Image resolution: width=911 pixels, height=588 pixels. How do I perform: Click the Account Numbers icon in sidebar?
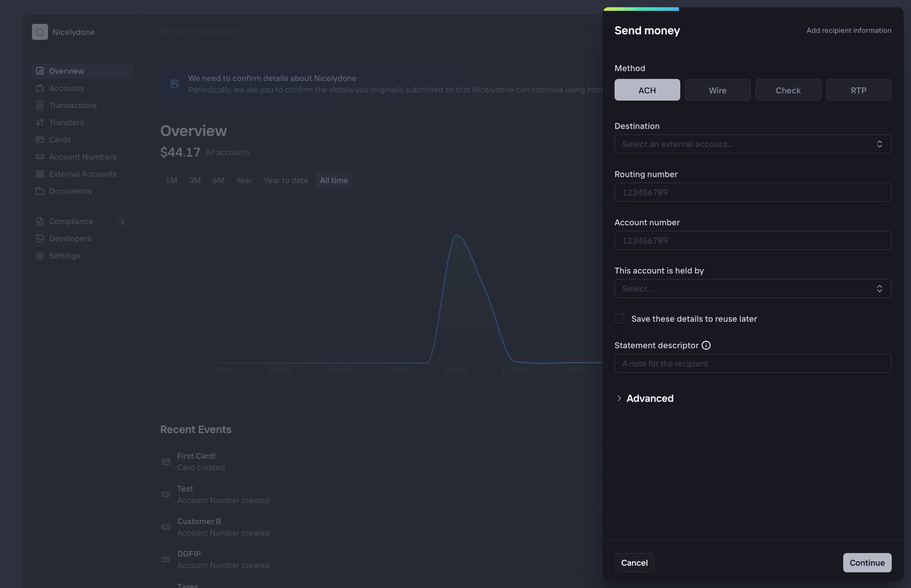(x=40, y=156)
